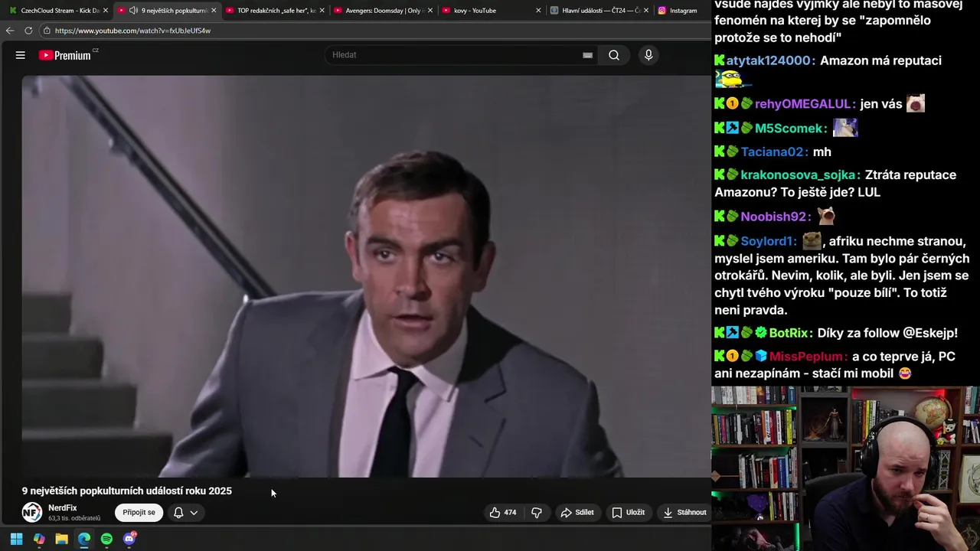Click chat username BotRix
This screenshot has width=980, height=551.
pyautogui.click(x=789, y=333)
